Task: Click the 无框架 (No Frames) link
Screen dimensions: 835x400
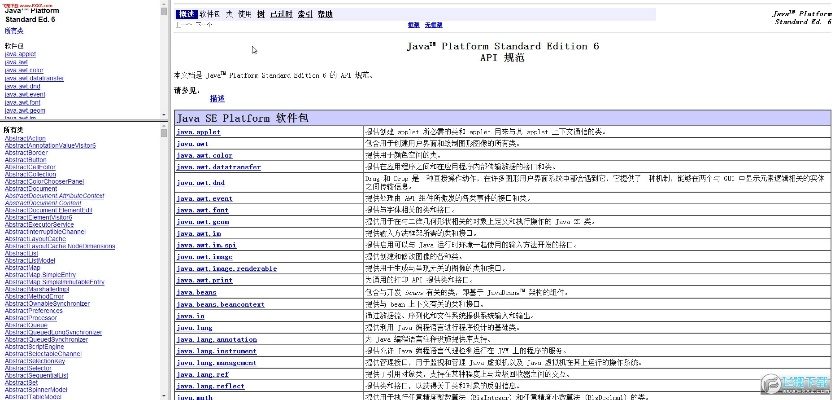Action: point(433,25)
